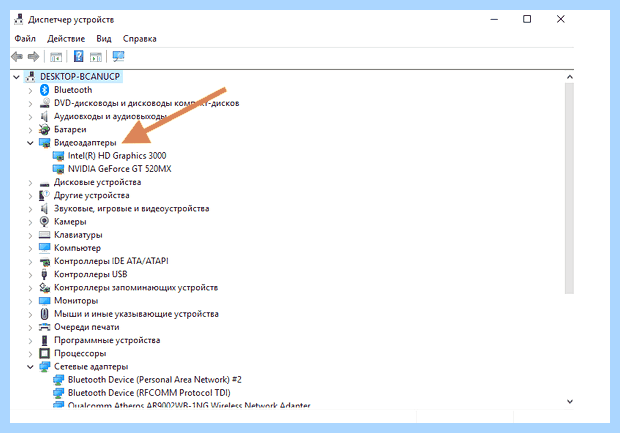Screen dimensions: 620x433
Task: Click the DVD drive category icon
Action: coord(44,103)
